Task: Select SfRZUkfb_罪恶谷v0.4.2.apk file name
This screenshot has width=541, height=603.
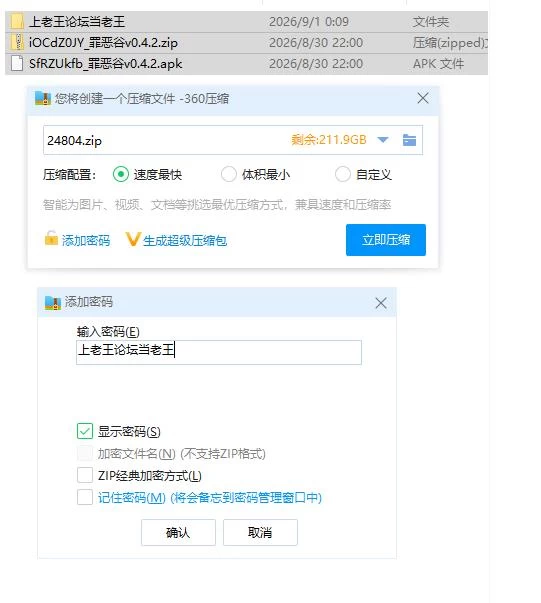Action: click(x=105, y=63)
